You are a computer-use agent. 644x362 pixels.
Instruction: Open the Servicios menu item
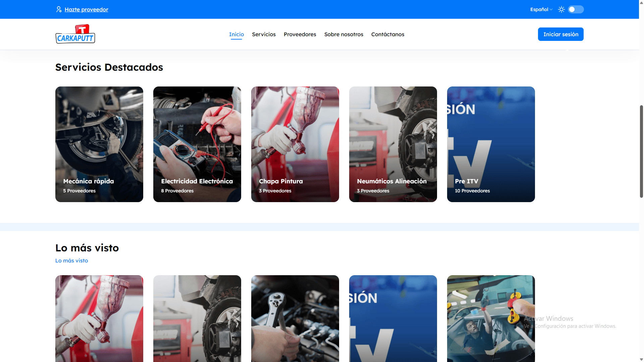click(264, 34)
